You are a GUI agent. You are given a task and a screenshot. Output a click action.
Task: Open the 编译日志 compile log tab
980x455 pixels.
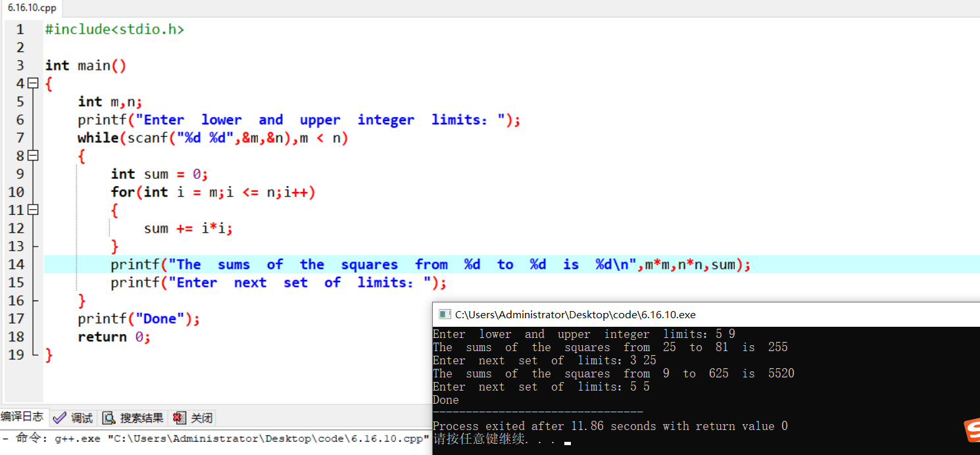22,417
